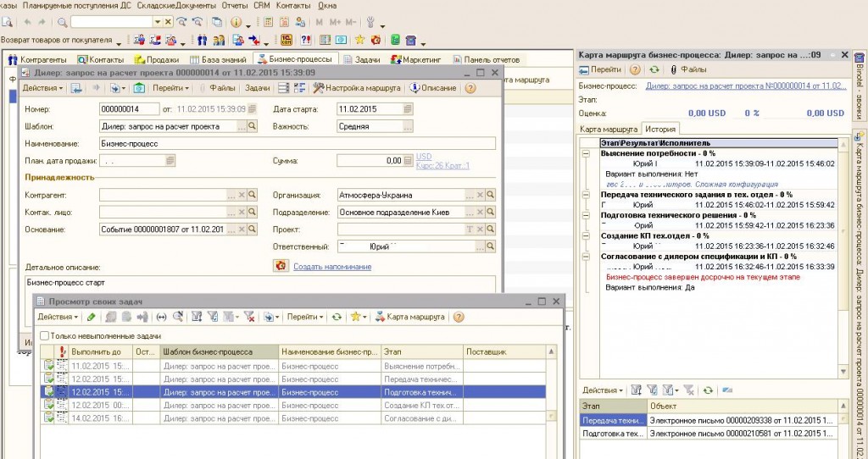Viewport: 868px width, 459px height.
Task: Switch to the История tab
Action: [x=660, y=129]
